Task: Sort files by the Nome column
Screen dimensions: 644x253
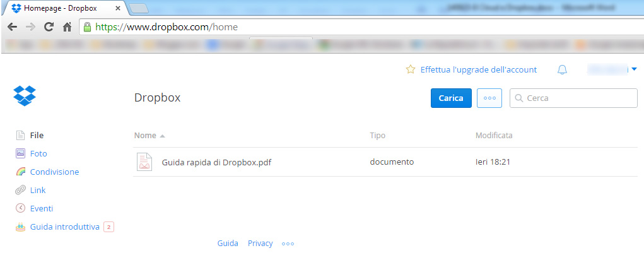Action: 146,136
